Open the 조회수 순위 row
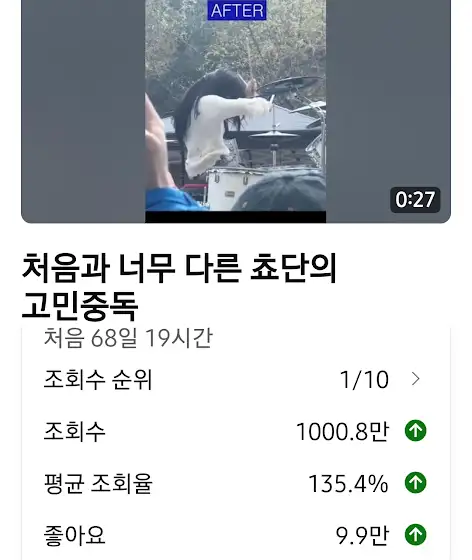This screenshot has width=472, height=560. pyautogui.click(x=236, y=379)
